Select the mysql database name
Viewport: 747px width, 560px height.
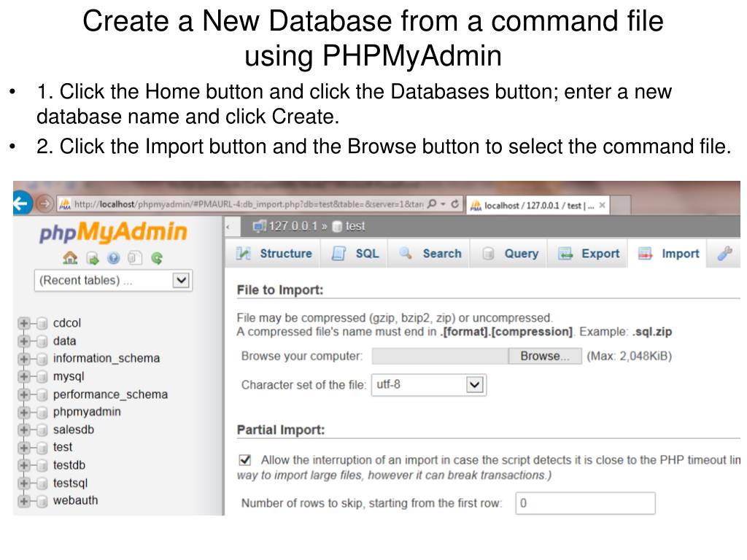tap(68, 377)
